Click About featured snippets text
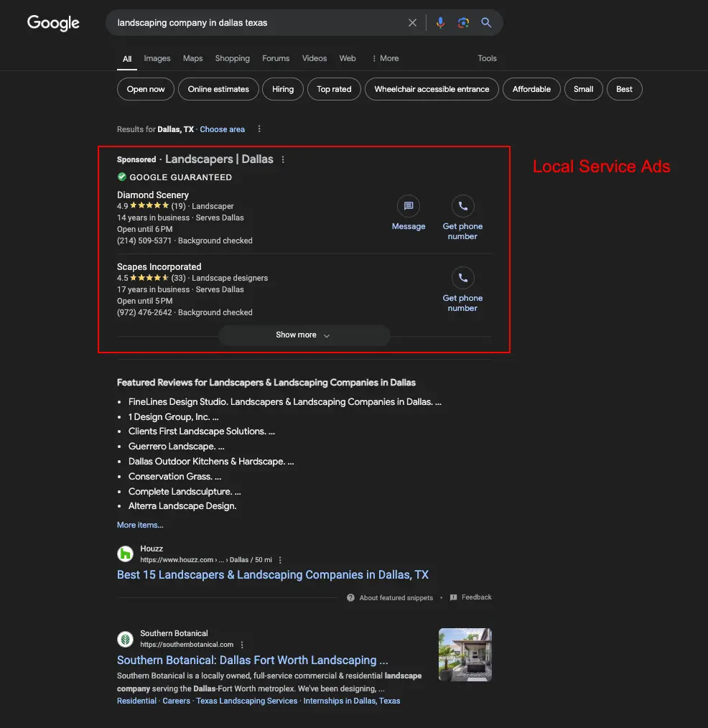Image resolution: width=708 pixels, height=728 pixels. pyautogui.click(x=396, y=598)
